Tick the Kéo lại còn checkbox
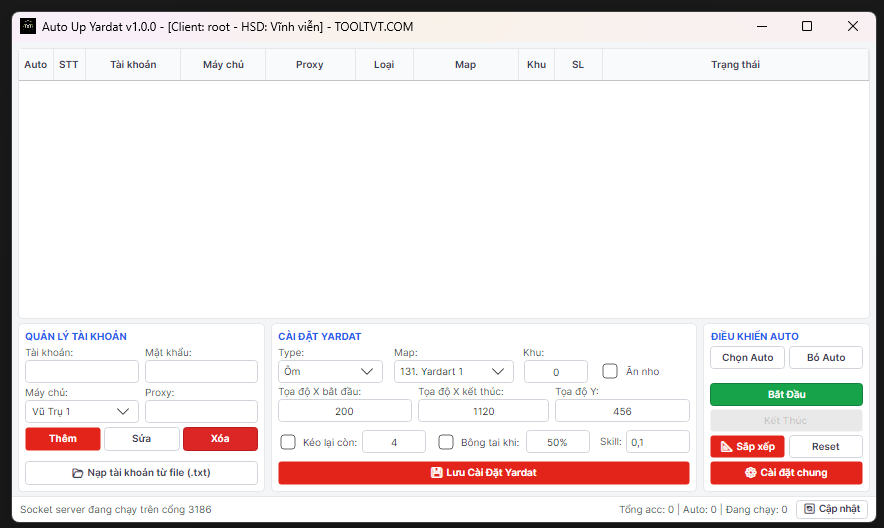884x528 pixels. 288,442
